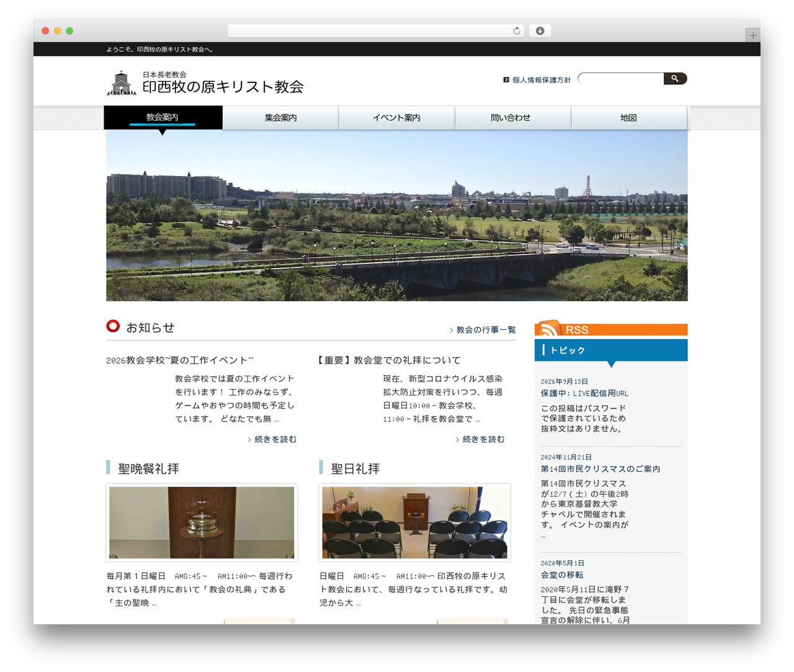
Task: Open the RSS feed icon
Action: tap(548, 328)
